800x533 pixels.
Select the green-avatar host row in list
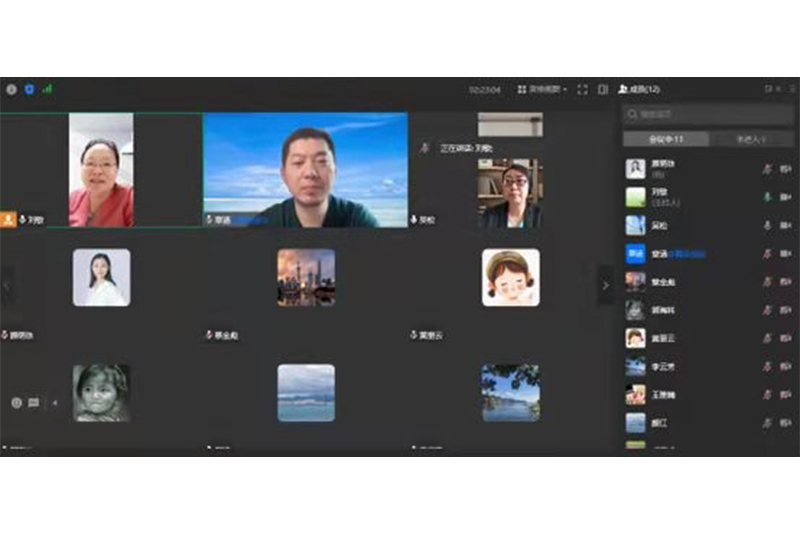[x=708, y=197]
